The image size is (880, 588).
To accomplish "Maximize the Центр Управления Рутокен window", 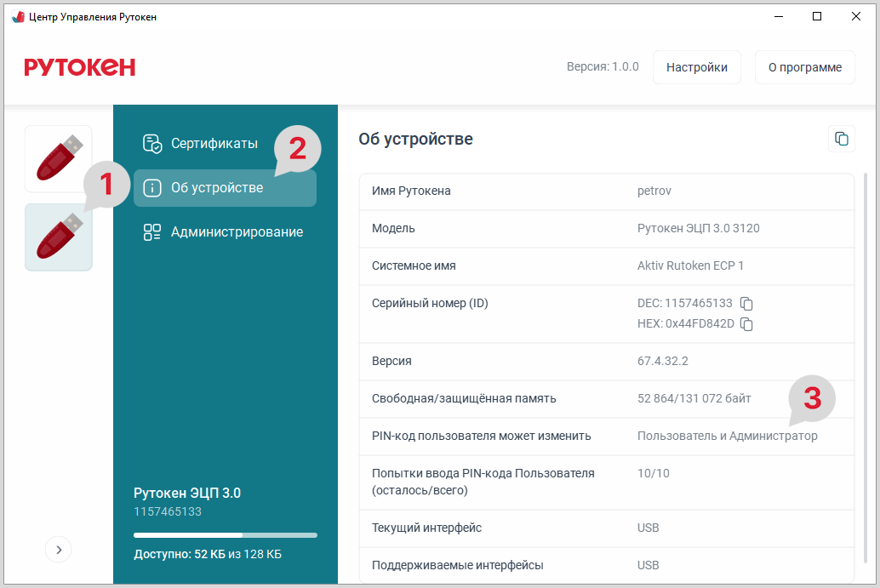I will coord(817,16).
